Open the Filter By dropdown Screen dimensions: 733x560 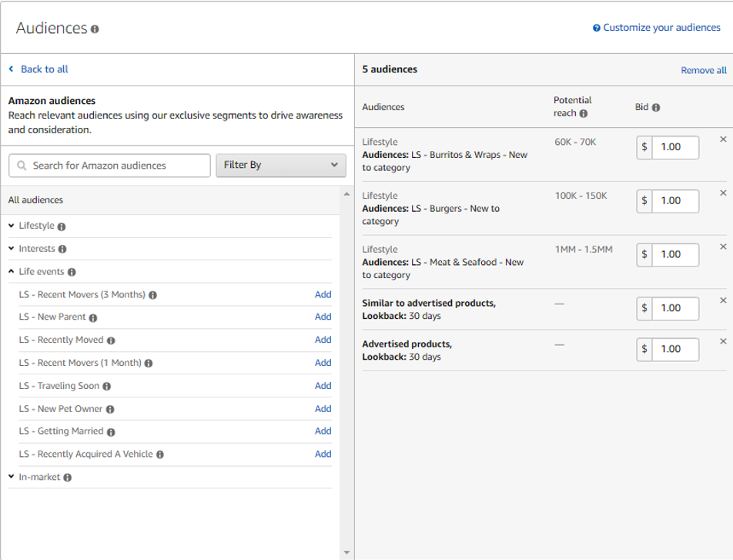(280, 165)
